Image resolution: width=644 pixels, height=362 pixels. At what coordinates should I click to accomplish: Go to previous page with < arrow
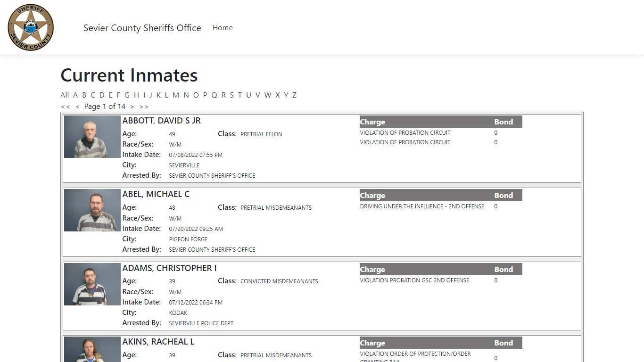pyautogui.click(x=77, y=107)
